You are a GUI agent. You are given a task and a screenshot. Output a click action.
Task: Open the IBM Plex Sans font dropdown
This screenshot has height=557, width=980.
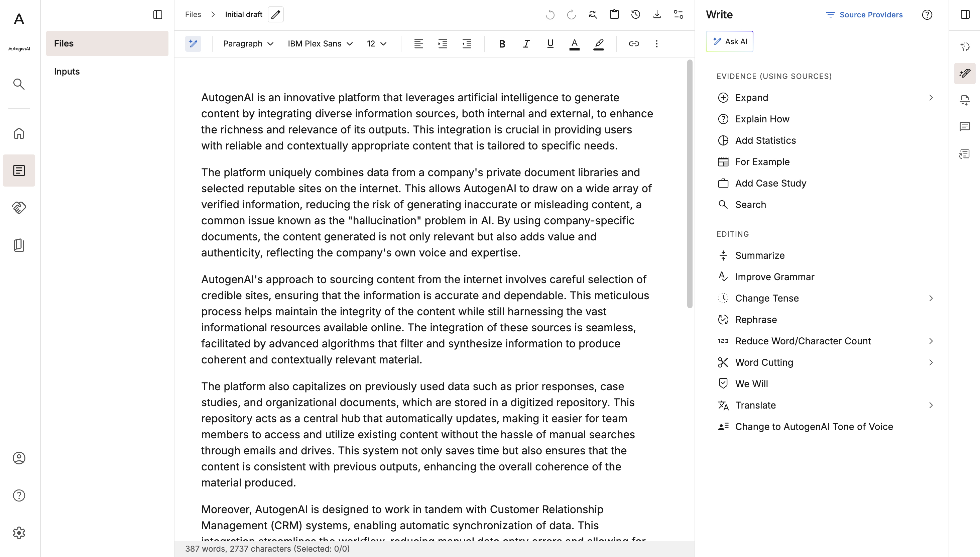320,43
